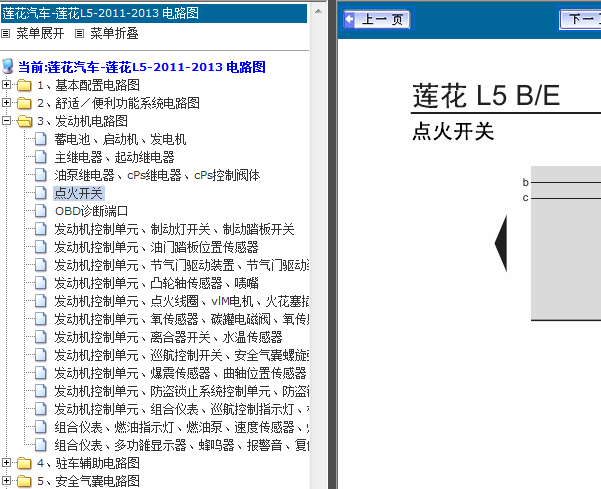This screenshot has height=489, width=601.
Task: Click page icon for 凸轮轴传感器 entry
Action: click(x=41, y=283)
